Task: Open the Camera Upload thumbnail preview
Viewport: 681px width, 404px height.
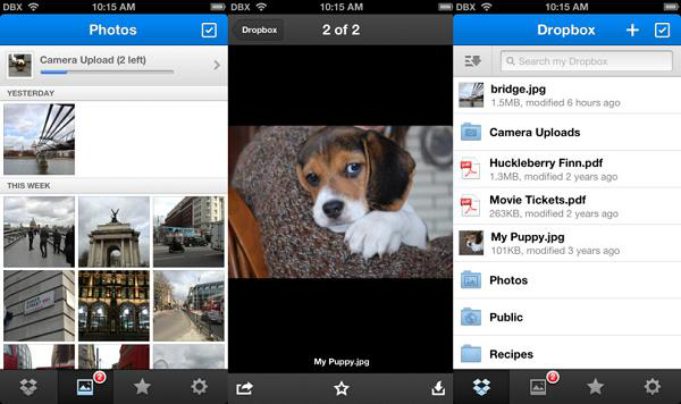Action: [20, 65]
